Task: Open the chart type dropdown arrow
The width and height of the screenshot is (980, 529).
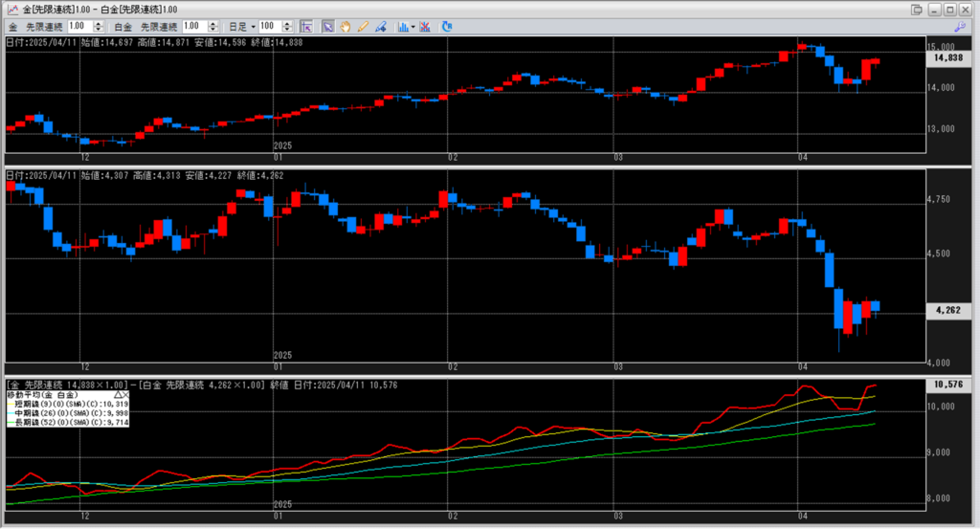Action: point(412,26)
